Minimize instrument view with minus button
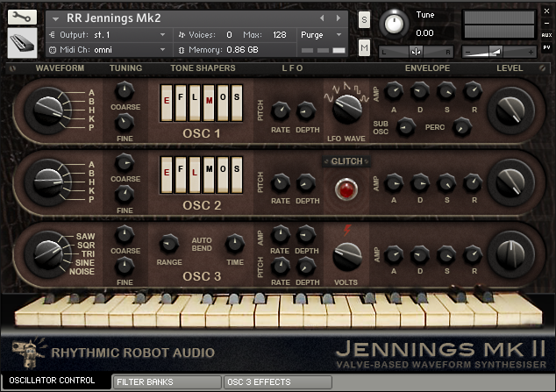Viewport: 556px width, 392px height. [546, 23]
